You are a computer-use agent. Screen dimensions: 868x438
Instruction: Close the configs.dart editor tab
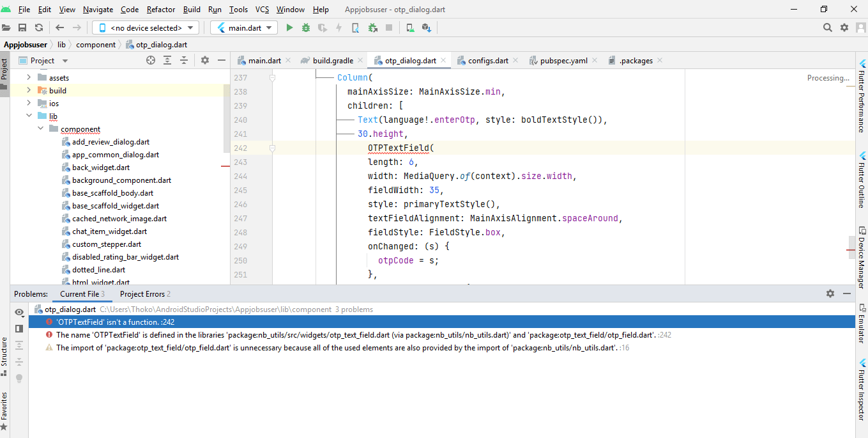(515, 60)
